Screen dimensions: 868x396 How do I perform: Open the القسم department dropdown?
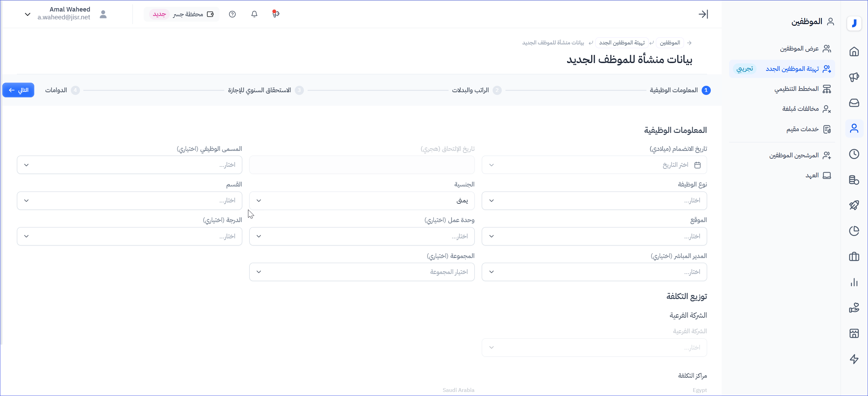click(x=129, y=201)
